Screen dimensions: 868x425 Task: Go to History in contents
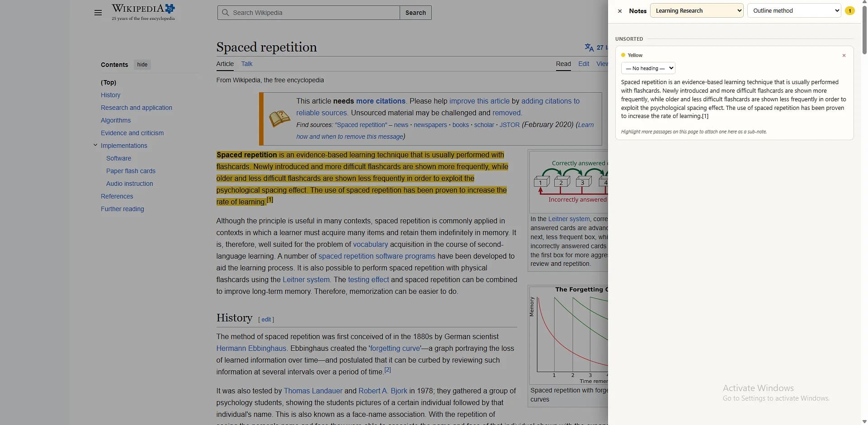point(110,95)
